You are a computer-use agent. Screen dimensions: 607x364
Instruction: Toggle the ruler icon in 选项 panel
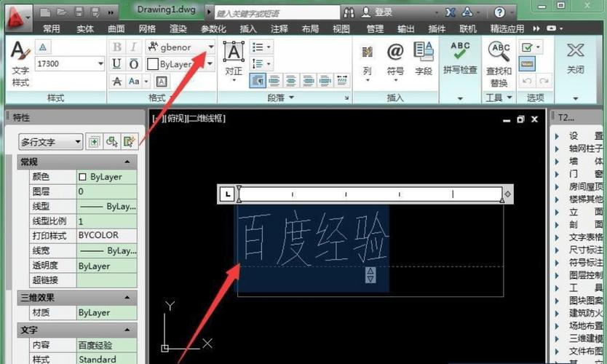point(527,64)
